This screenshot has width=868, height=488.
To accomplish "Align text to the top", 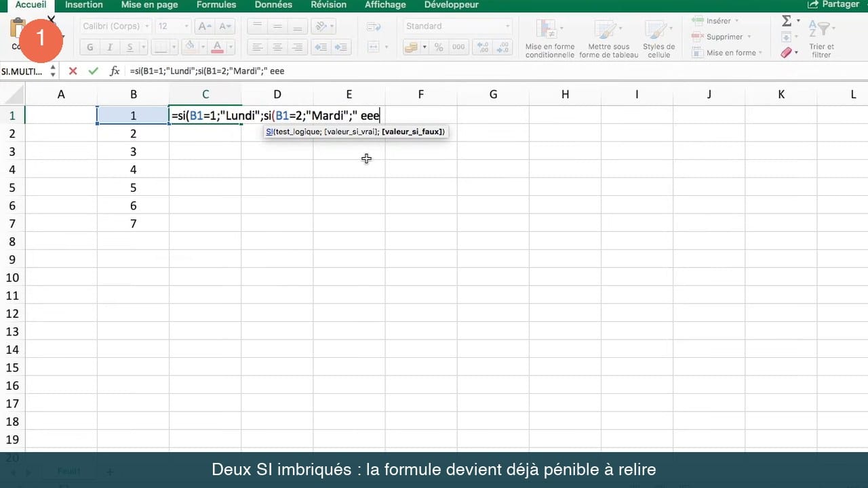I will click(x=256, y=26).
